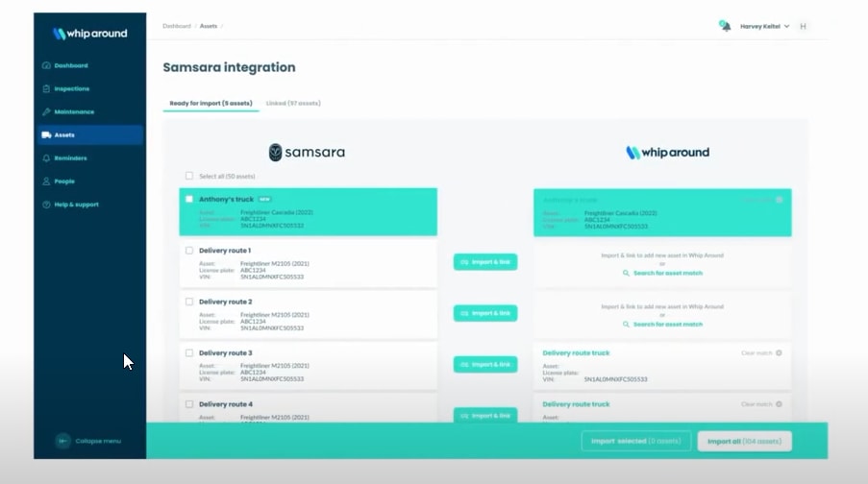Click the Clear match icon for Delivery route 4
This screenshot has height=484, width=868.
point(779,404)
